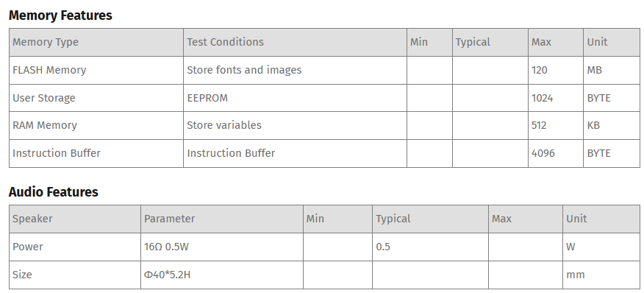Select the 120 max value cell
The height and width of the screenshot is (293, 644).
(555, 71)
